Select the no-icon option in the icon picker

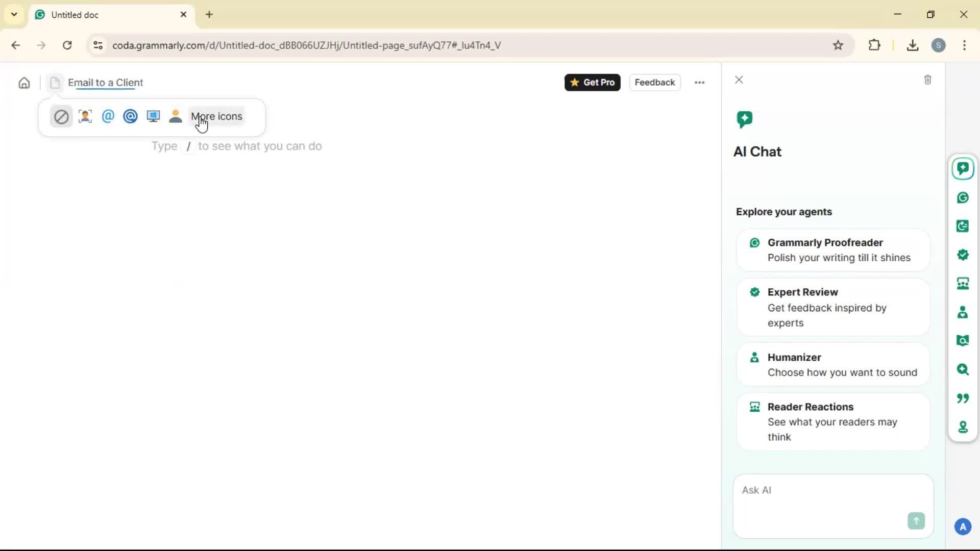coord(61,117)
